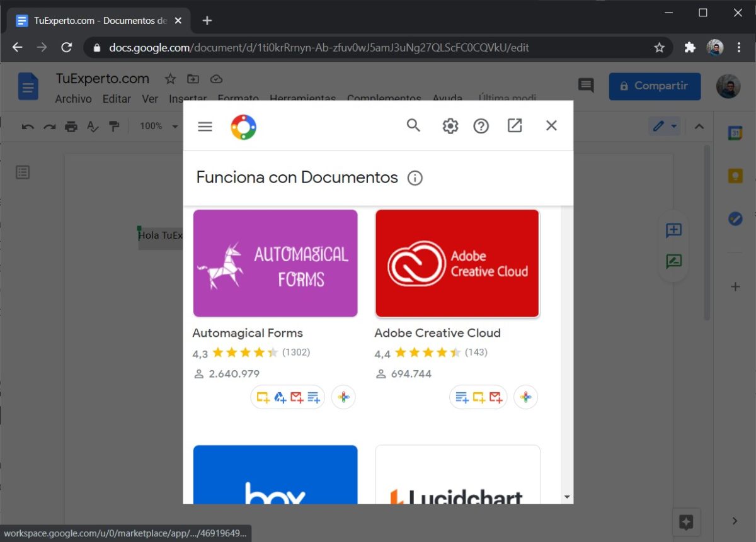Click the Docs home icon

[x=28, y=87]
